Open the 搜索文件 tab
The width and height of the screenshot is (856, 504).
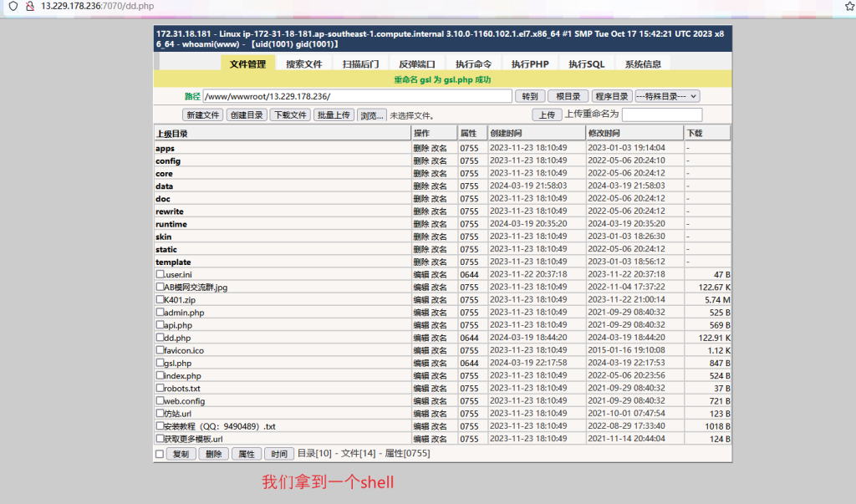[x=303, y=64]
